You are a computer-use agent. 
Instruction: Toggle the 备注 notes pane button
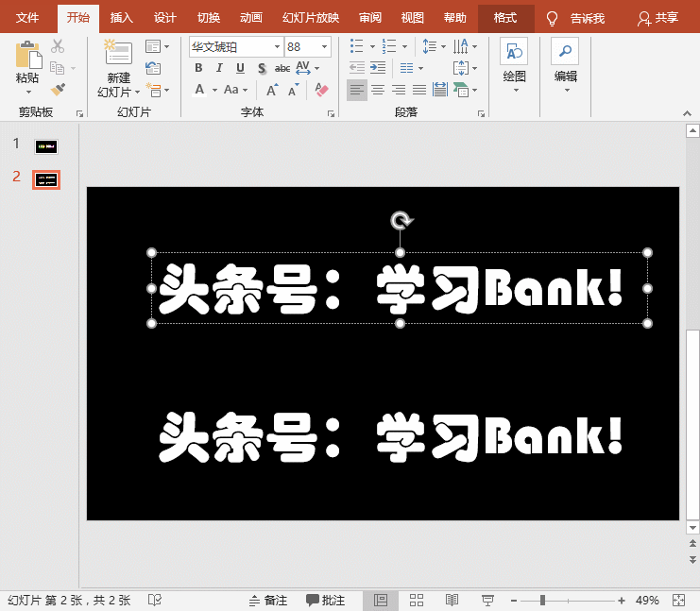point(268,601)
